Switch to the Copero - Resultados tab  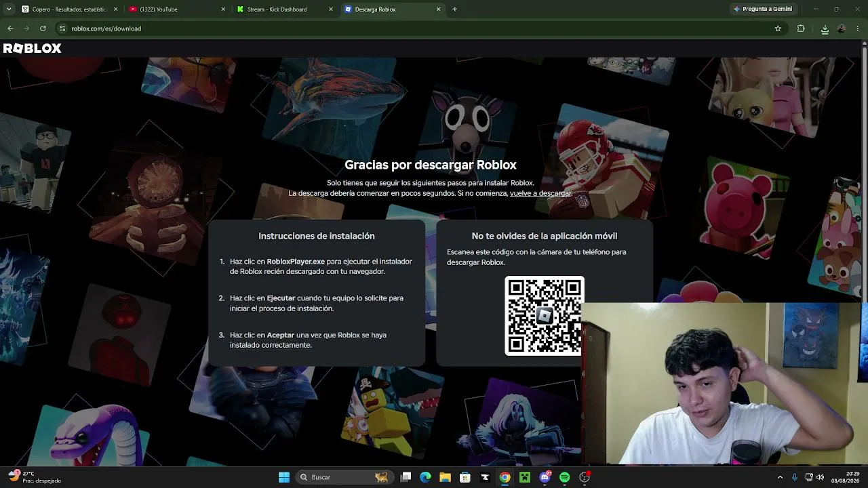69,9
